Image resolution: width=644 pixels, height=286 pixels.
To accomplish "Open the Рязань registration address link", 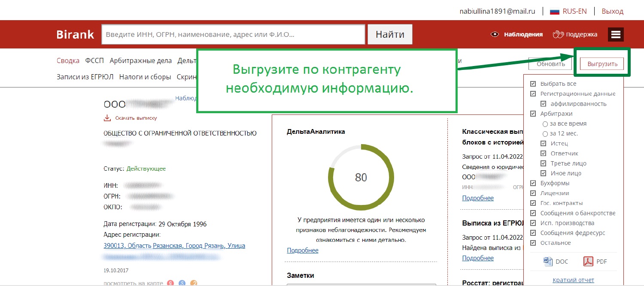I will tap(174, 246).
